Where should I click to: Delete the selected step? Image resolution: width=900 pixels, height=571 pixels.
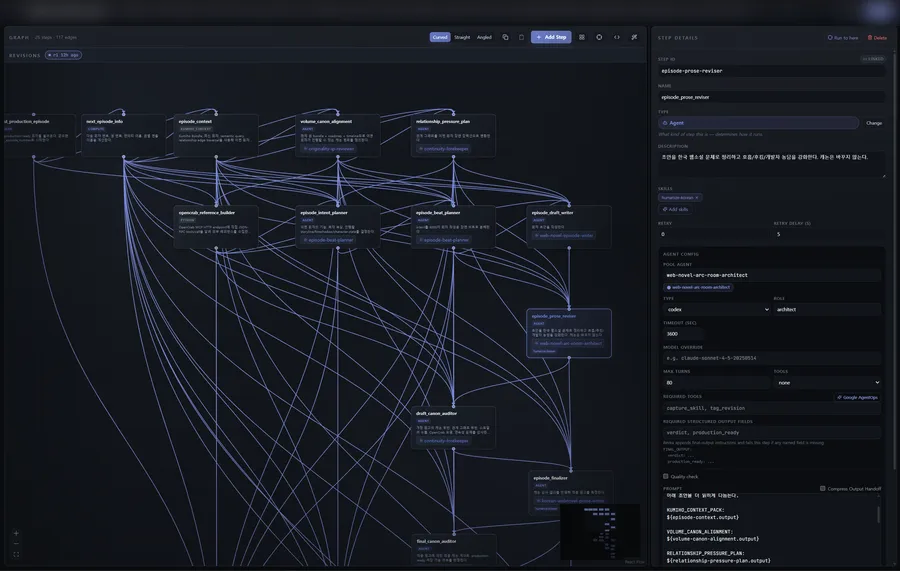877,38
